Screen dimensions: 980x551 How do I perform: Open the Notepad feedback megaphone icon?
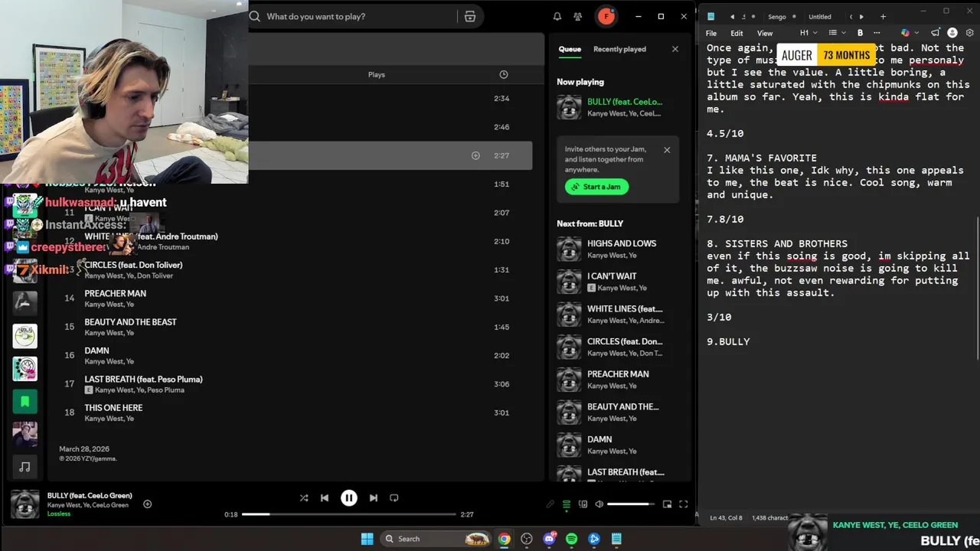click(935, 33)
